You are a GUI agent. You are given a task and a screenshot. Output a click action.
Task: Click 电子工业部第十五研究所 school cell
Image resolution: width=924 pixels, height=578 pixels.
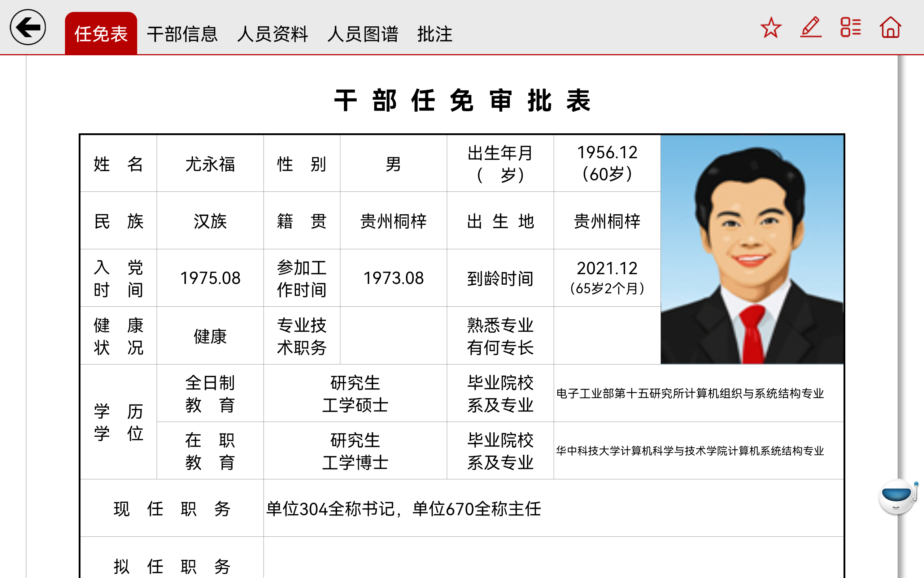tap(698, 393)
